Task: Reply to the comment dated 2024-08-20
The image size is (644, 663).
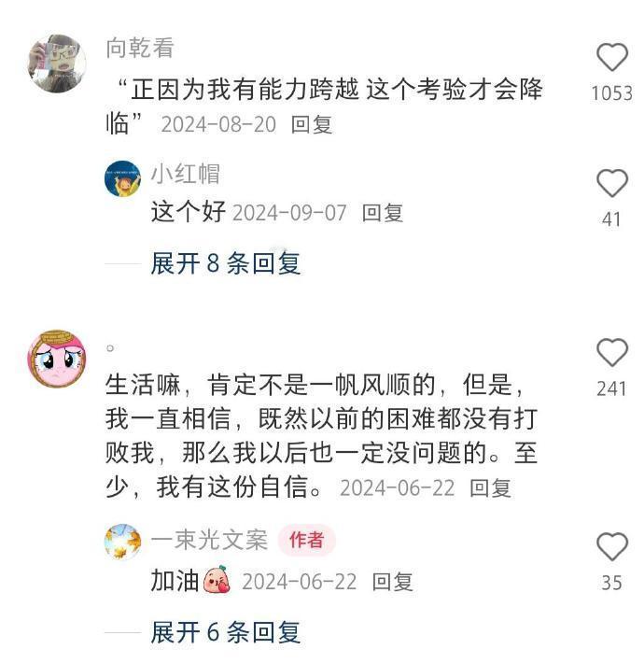Action: tap(312, 125)
